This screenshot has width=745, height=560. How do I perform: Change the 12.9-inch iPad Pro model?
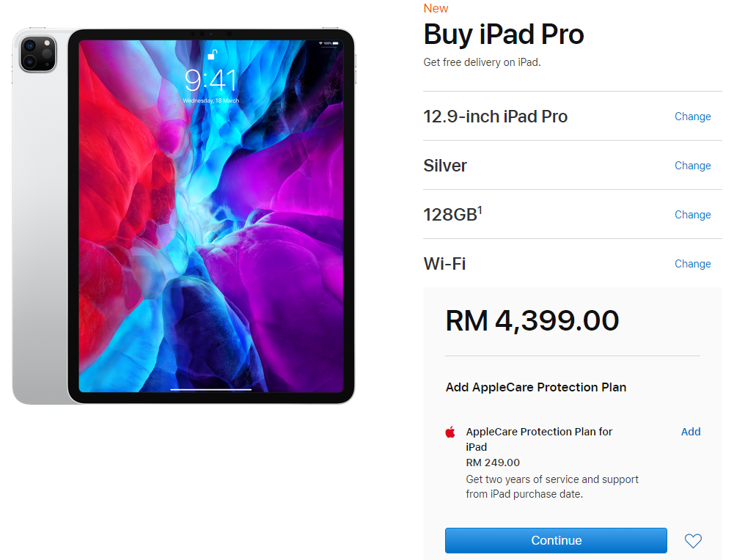tap(692, 117)
